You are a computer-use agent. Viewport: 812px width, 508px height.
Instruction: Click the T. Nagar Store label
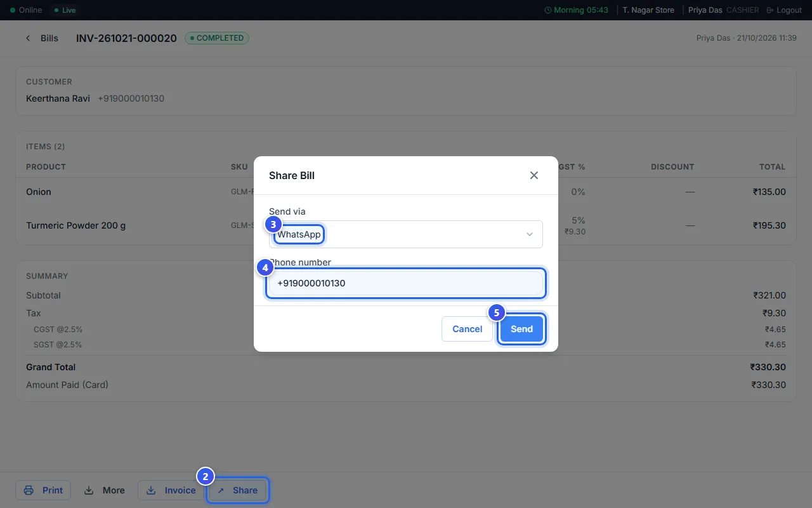pos(648,10)
